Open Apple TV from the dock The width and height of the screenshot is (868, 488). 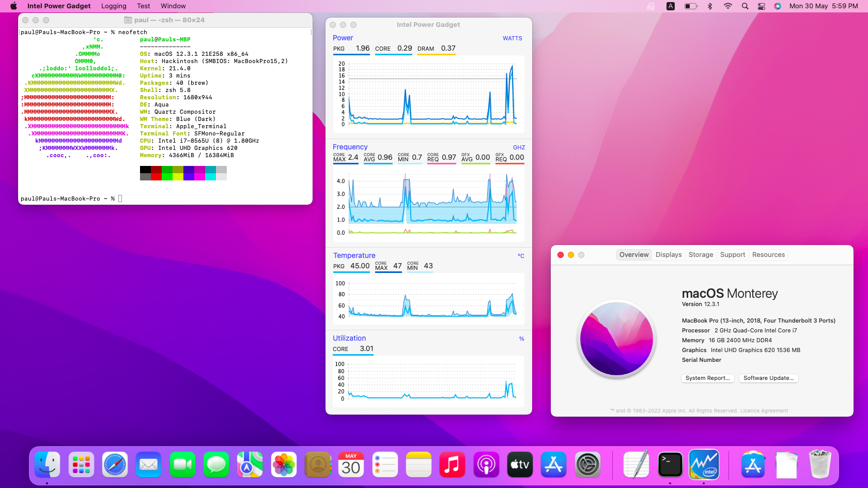click(520, 464)
